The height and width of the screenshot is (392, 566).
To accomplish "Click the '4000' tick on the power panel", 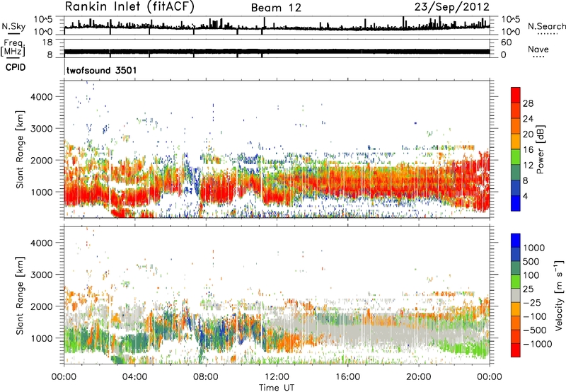I will [x=42, y=97].
